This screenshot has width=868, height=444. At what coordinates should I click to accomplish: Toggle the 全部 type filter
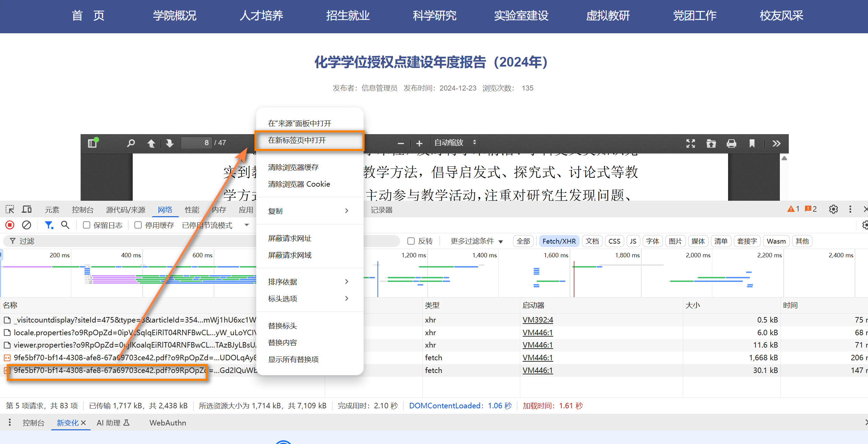coord(523,241)
